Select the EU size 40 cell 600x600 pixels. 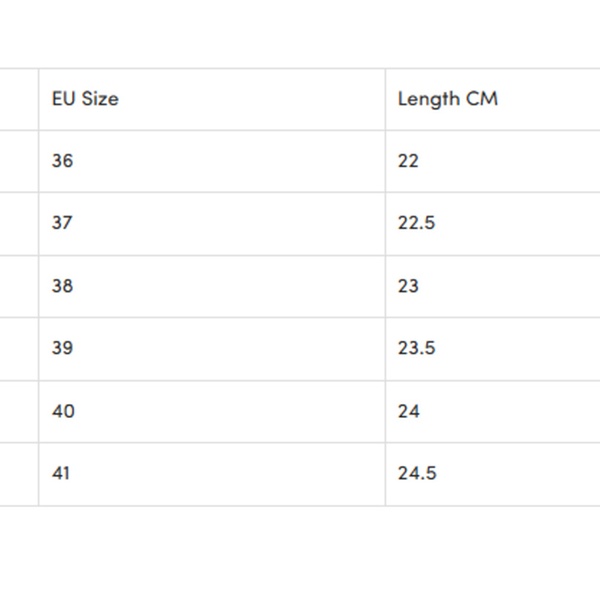coord(63,411)
